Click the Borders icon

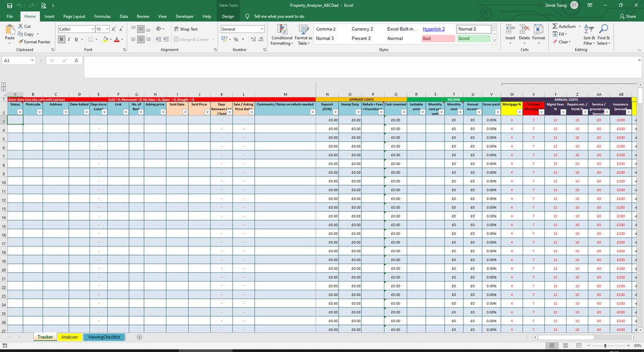point(91,39)
